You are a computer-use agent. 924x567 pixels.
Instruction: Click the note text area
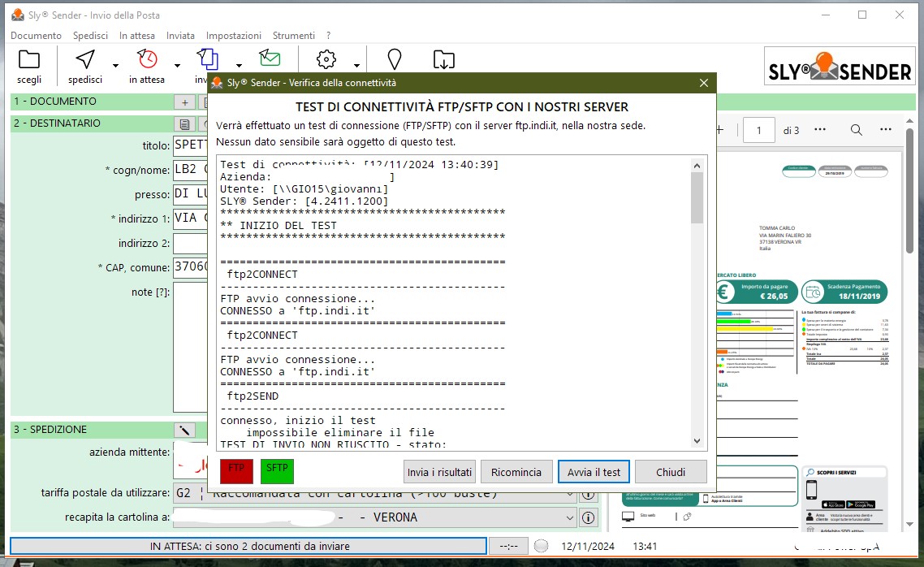(190, 347)
